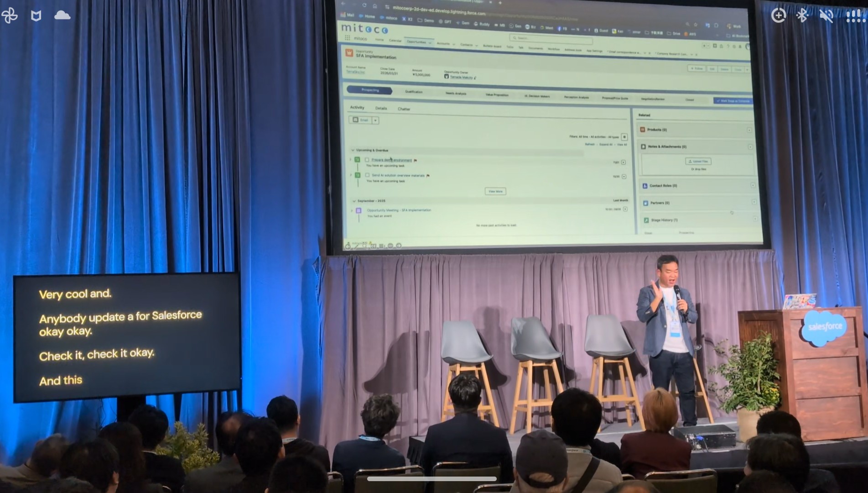The image size is (868, 493).
Task: Open the Salesforce app launcher grid icon
Action: coord(348,38)
